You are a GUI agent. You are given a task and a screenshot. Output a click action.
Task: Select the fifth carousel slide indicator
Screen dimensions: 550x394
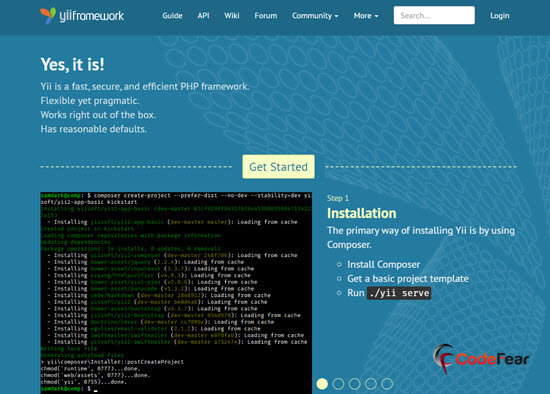387,384
